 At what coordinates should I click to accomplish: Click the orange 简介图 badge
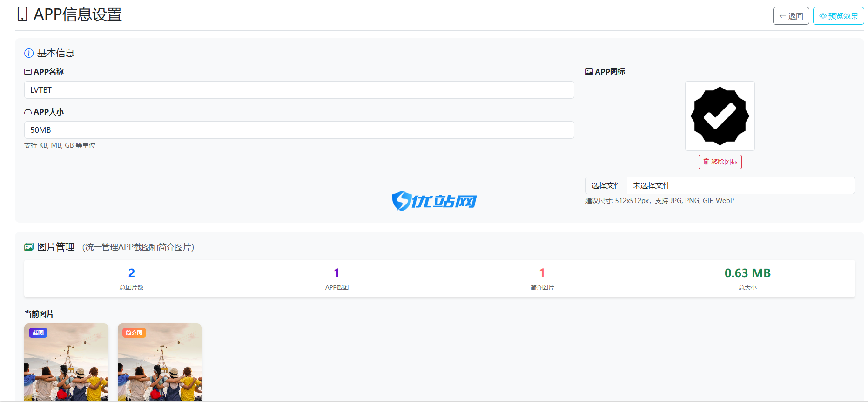coord(134,333)
